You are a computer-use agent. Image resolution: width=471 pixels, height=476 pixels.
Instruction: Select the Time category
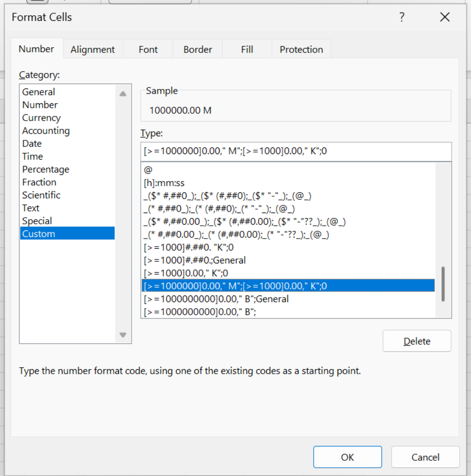click(x=68, y=156)
